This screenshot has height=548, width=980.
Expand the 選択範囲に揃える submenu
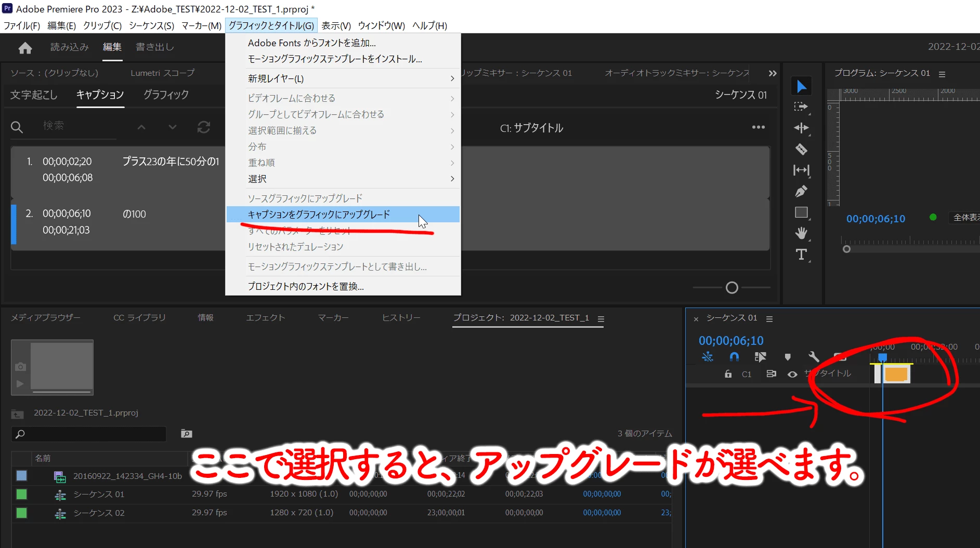pos(343,130)
